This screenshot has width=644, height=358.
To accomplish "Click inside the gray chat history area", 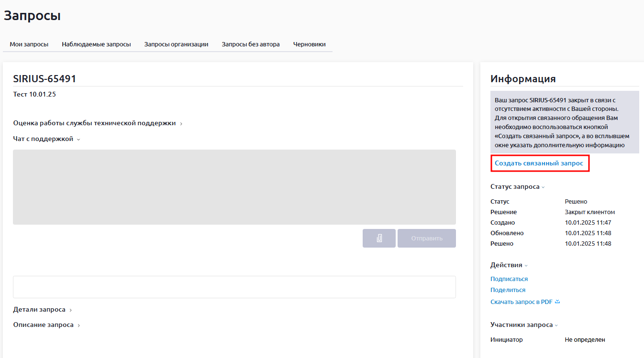I will (234, 187).
